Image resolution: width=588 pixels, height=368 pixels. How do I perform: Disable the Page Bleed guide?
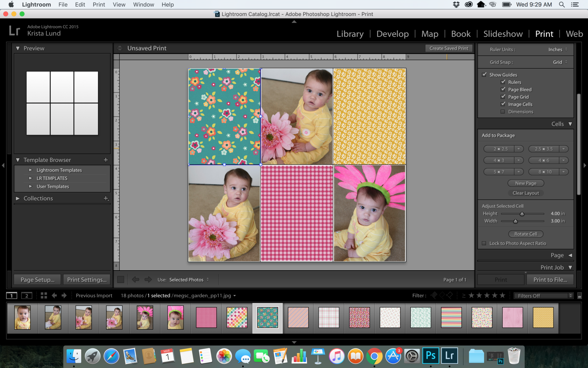click(503, 89)
